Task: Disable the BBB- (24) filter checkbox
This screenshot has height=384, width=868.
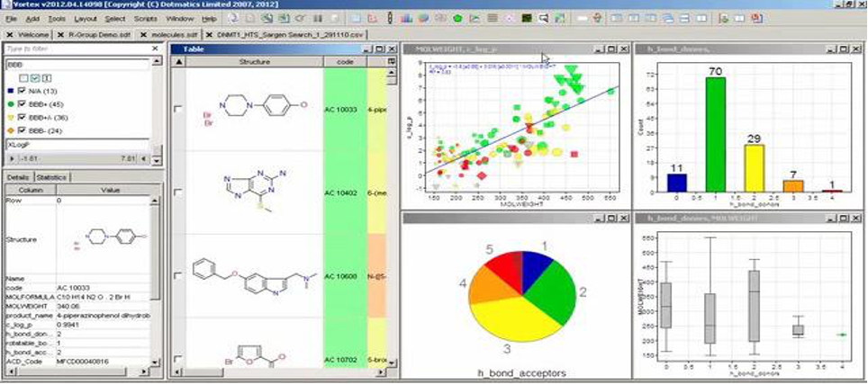Action: point(23,130)
